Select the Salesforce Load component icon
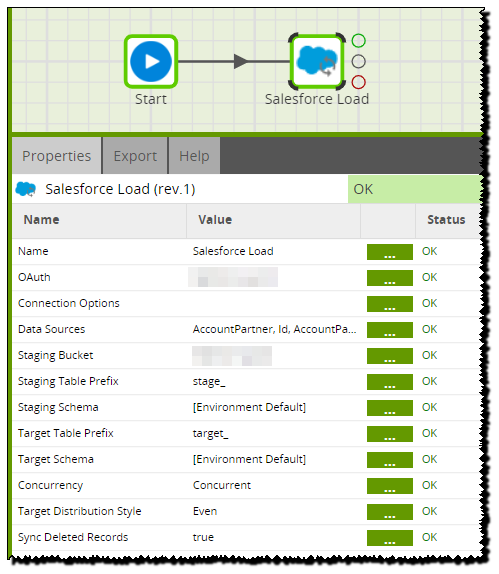499x574 pixels. [317, 62]
